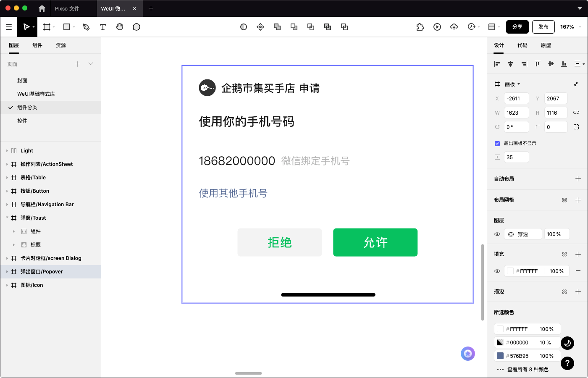Align right icon in design panel
588x378 pixels.
coord(524,64)
